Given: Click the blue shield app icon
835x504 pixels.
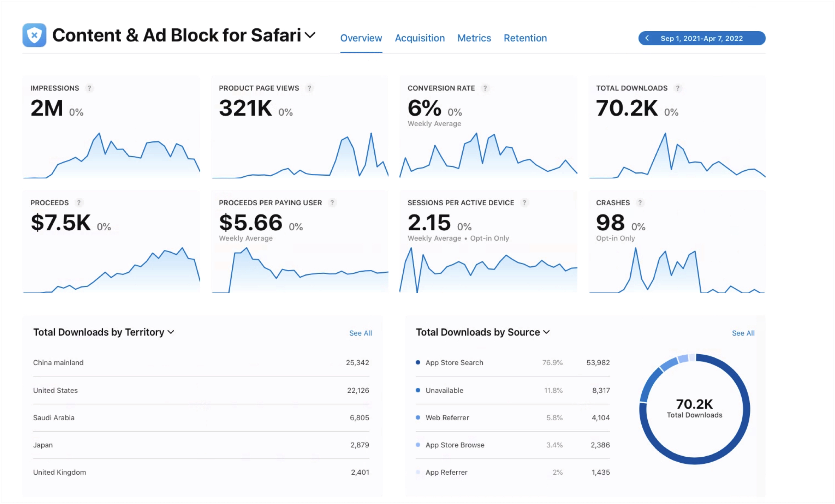Looking at the screenshot, I should pos(34,35).
